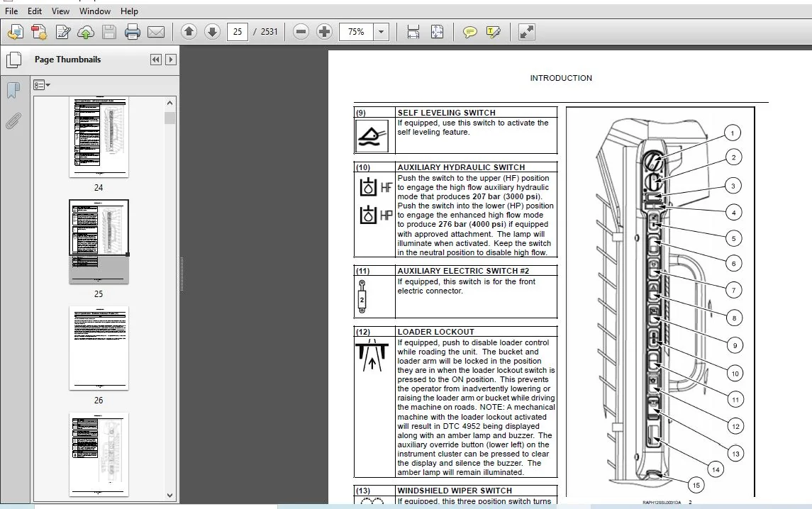The image size is (812, 509).
Task: Click the AUXILIARY ELECTRIC SWITCH #2 heading
Action: (463, 271)
